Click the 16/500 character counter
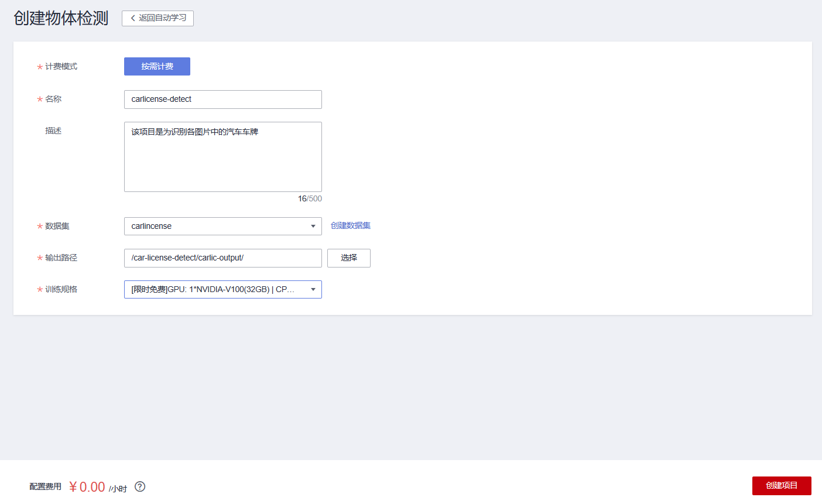 tap(310, 199)
